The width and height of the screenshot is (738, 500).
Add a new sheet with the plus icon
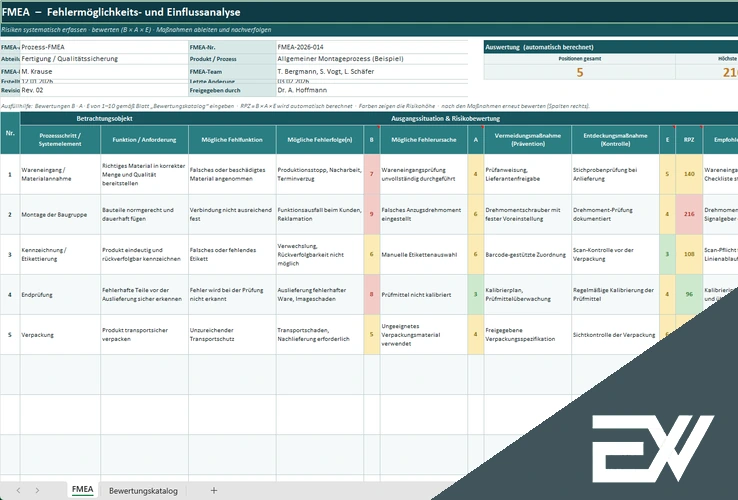(214, 491)
